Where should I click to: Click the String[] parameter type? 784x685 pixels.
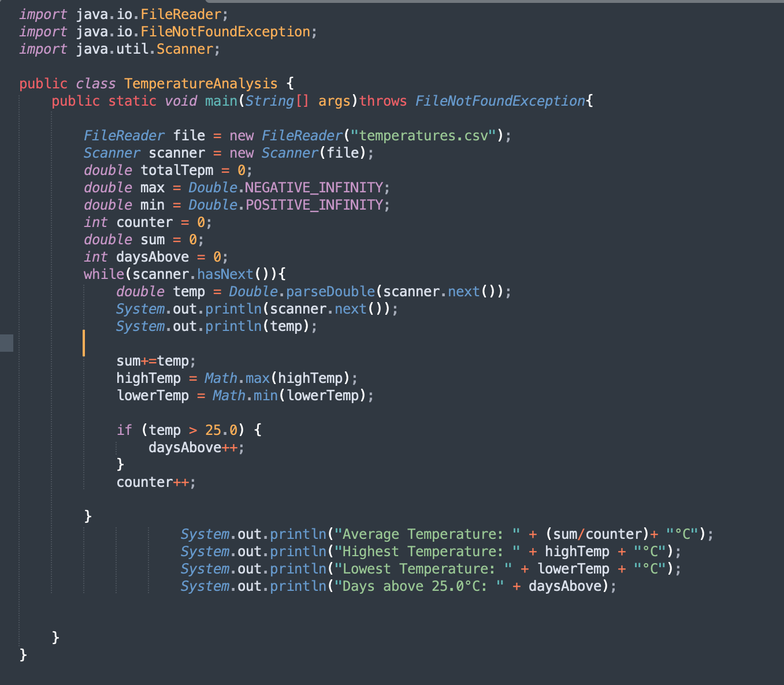click(x=277, y=101)
